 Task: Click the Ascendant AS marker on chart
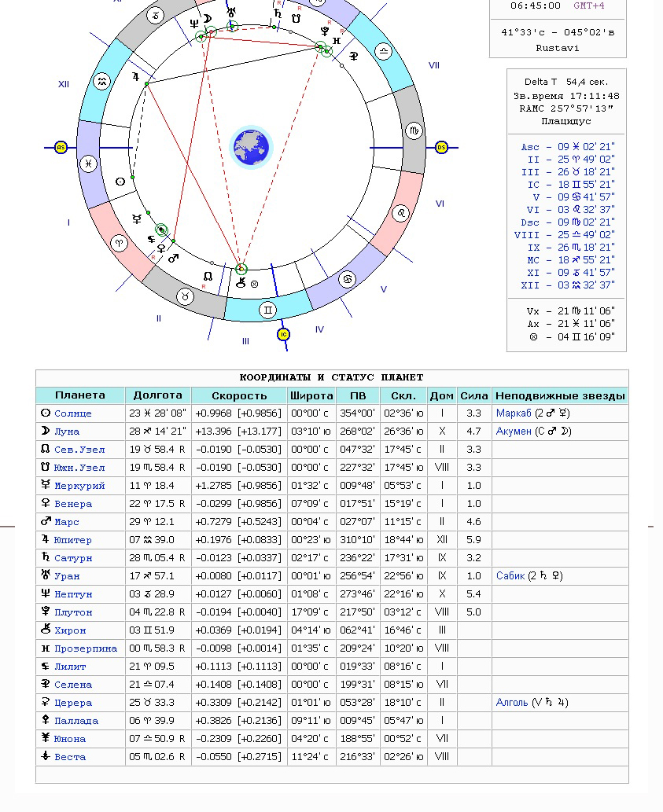coord(61,148)
